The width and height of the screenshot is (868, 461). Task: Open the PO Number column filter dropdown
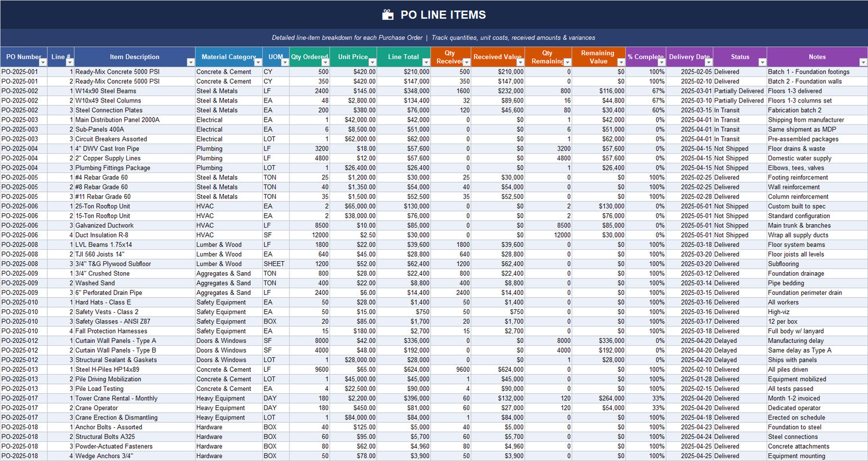(43, 62)
